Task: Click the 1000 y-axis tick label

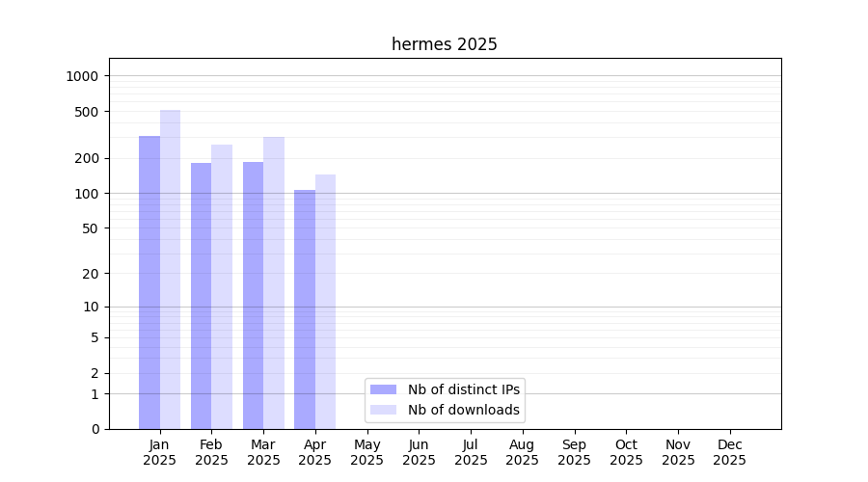Action: click(x=82, y=76)
